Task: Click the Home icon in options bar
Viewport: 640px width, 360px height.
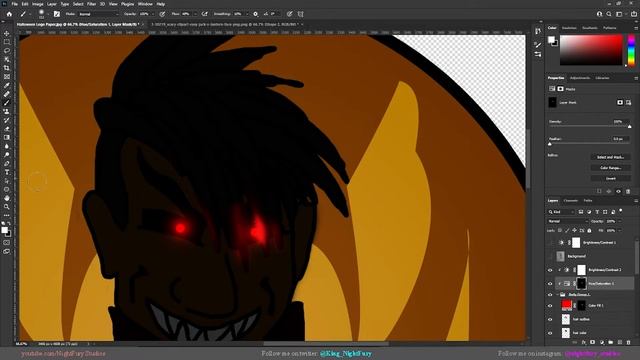Action: point(9,14)
